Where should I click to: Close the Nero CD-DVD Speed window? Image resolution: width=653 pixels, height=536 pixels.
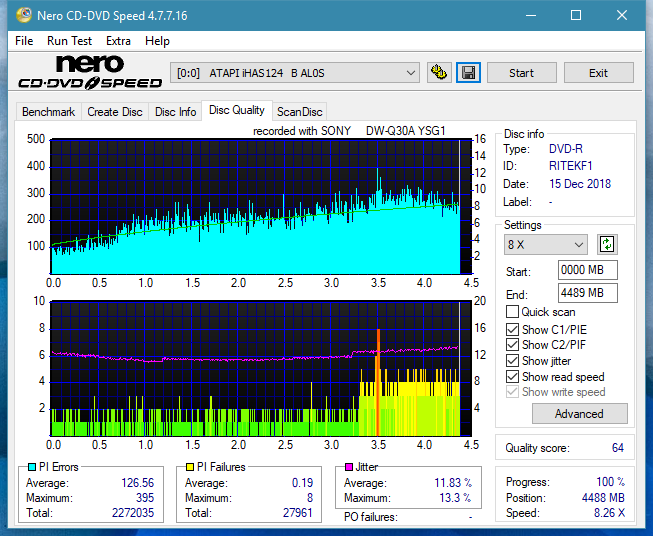tap(622, 15)
